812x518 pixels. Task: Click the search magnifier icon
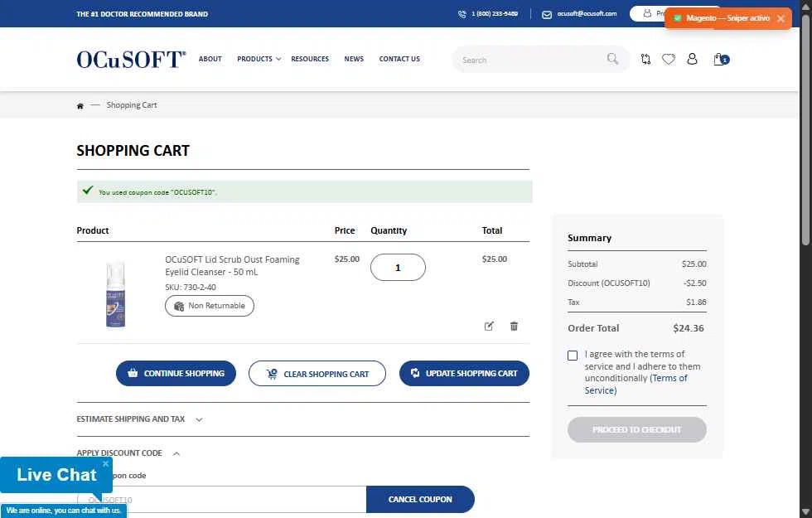click(612, 59)
